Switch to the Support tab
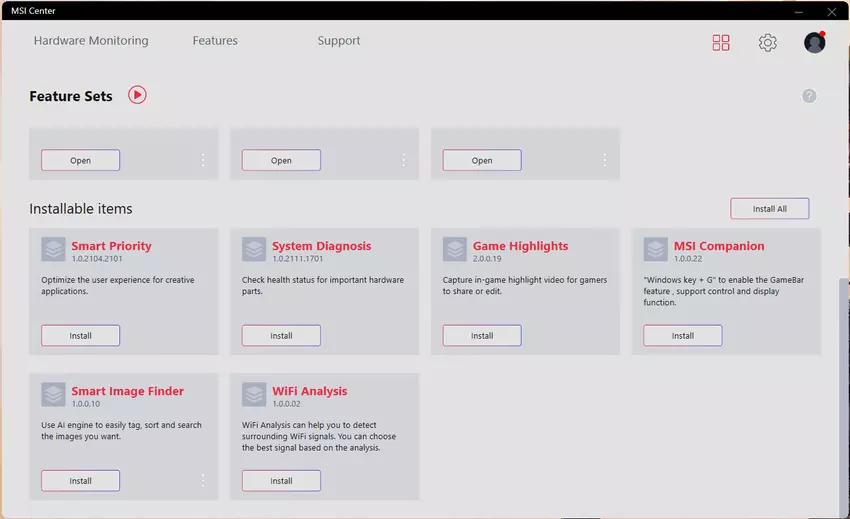This screenshot has width=850, height=519. [338, 41]
